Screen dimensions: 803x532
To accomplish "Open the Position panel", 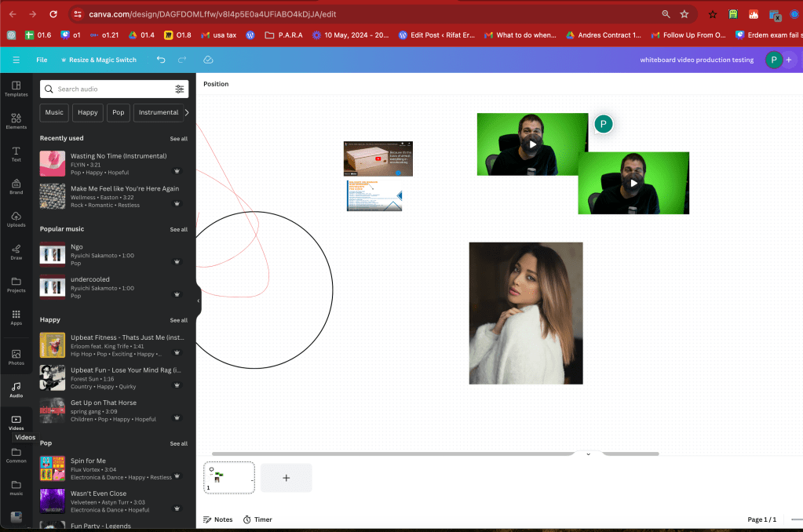I will pos(216,84).
